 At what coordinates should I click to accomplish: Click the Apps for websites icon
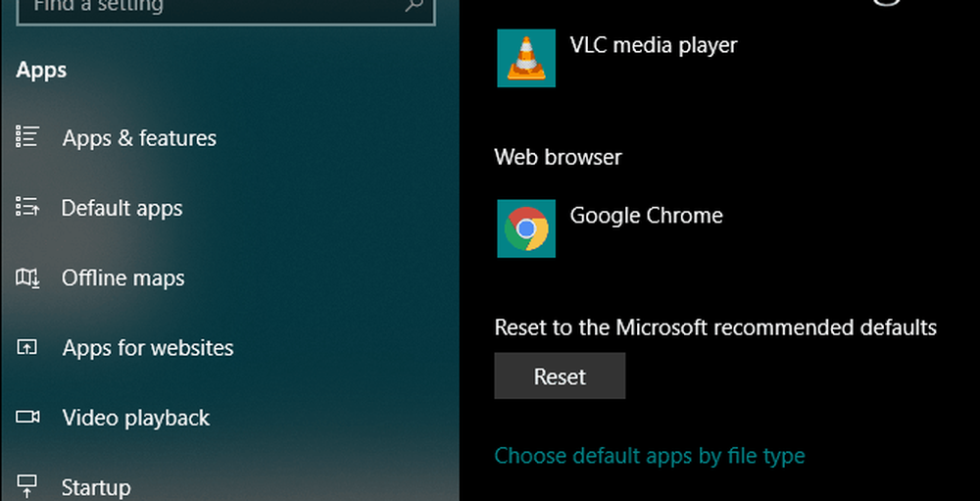27,347
